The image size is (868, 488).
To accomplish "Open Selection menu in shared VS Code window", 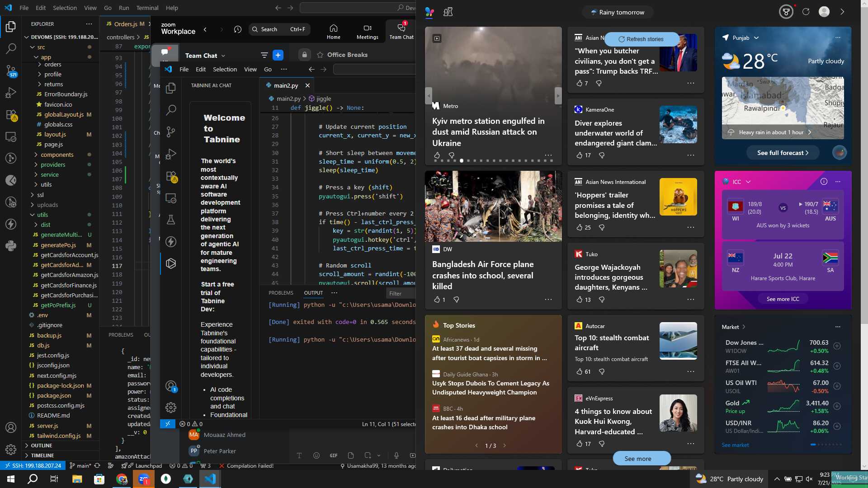I will [x=225, y=69].
